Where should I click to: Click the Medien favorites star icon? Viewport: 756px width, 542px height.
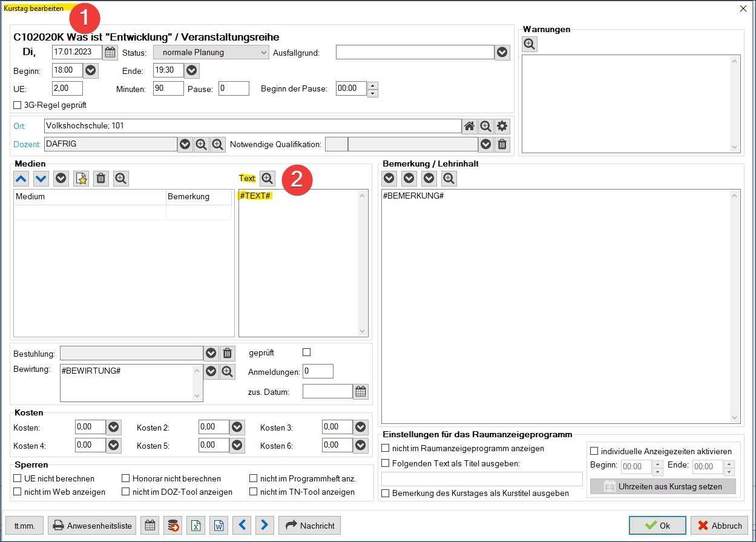[x=81, y=179]
